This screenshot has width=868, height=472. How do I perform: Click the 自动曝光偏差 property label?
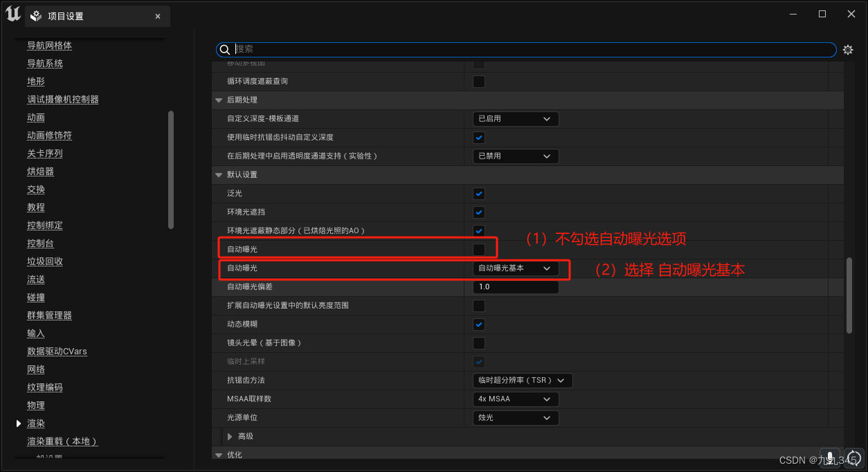pos(250,287)
